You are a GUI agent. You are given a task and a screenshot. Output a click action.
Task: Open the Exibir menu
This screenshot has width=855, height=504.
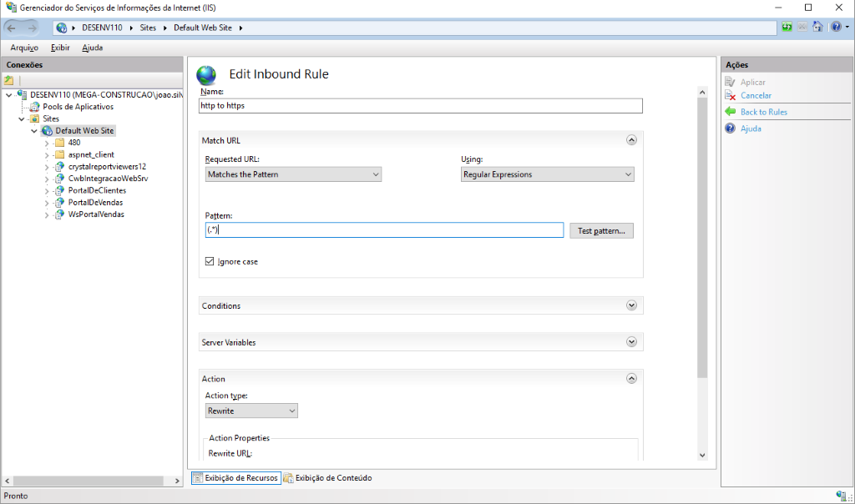pos(60,48)
